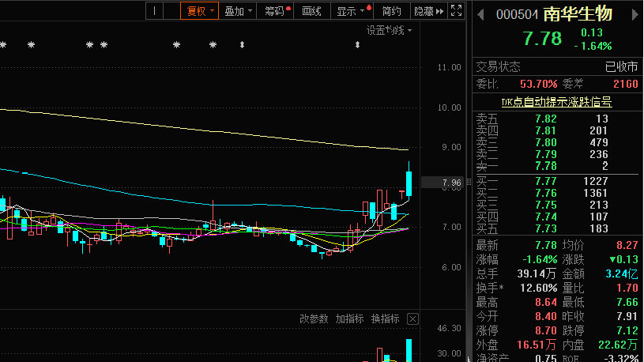Click the 涨幅 value -1.64%
This screenshot has height=362, width=644.
pyautogui.click(x=540, y=260)
